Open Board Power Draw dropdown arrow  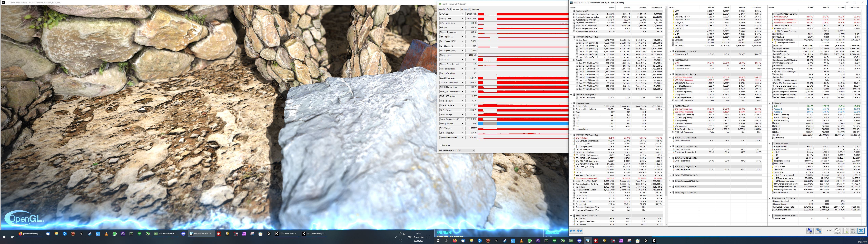[x=463, y=78]
